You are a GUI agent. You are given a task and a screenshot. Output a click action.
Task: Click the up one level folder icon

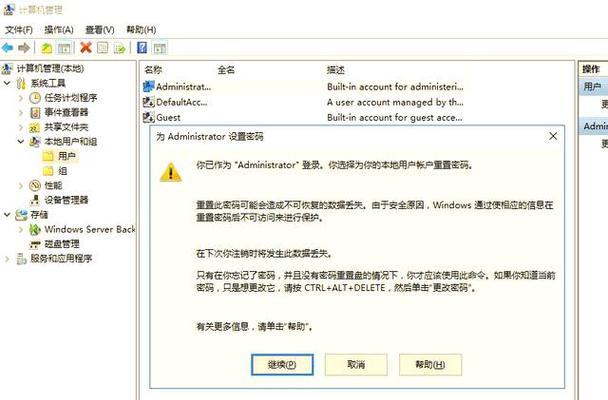coord(47,48)
